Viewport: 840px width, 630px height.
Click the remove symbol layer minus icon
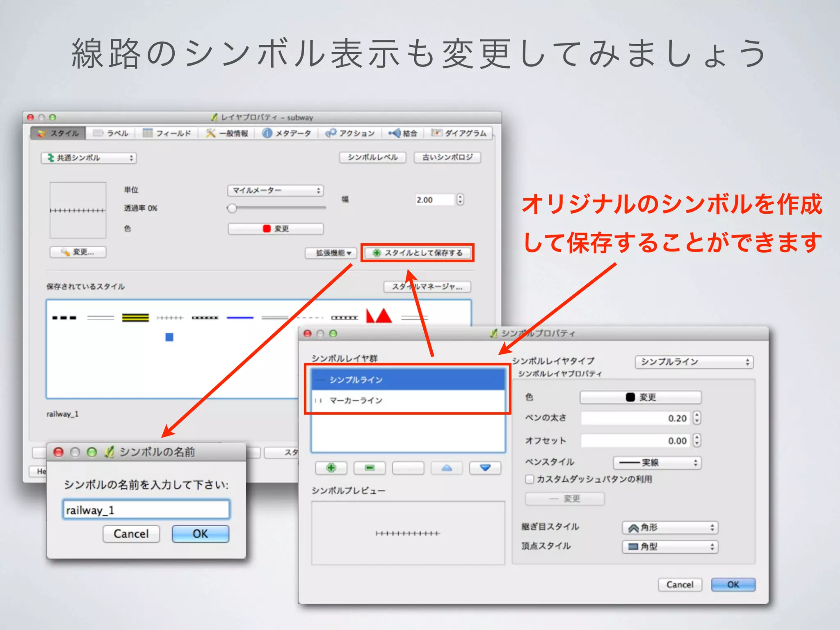coord(370,468)
